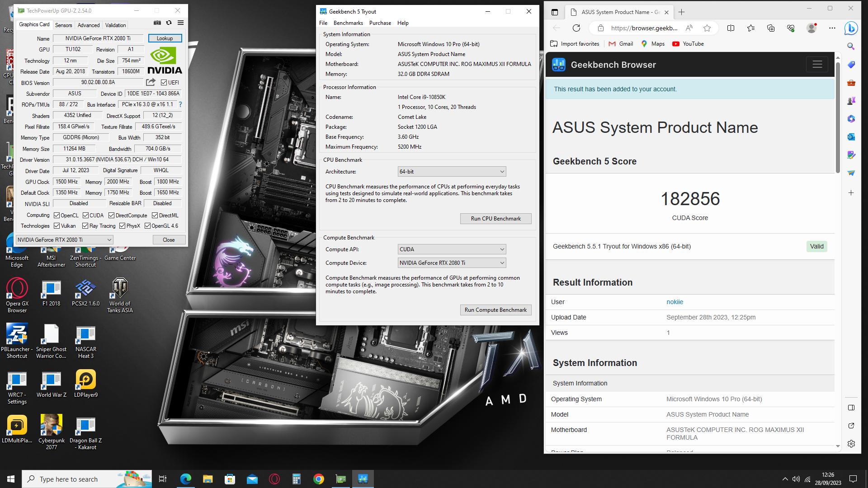Viewport: 868px width, 488px height.
Task: Open LDPlayer9 desktop icon
Action: [x=86, y=383]
